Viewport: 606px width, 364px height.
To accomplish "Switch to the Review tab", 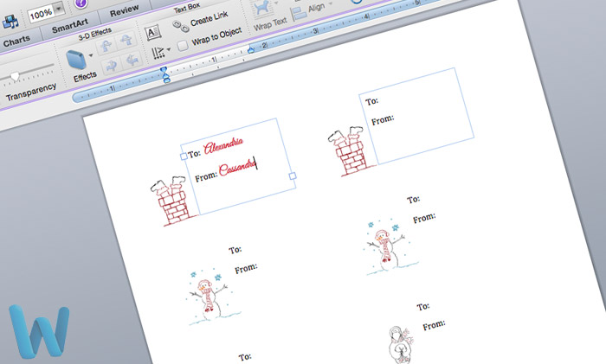I will [124, 11].
